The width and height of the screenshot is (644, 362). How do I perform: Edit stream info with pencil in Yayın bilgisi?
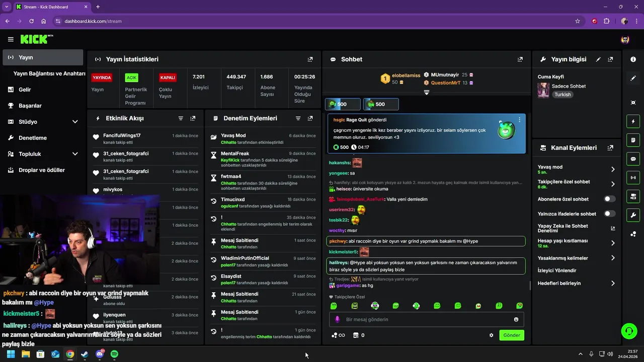(598, 59)
